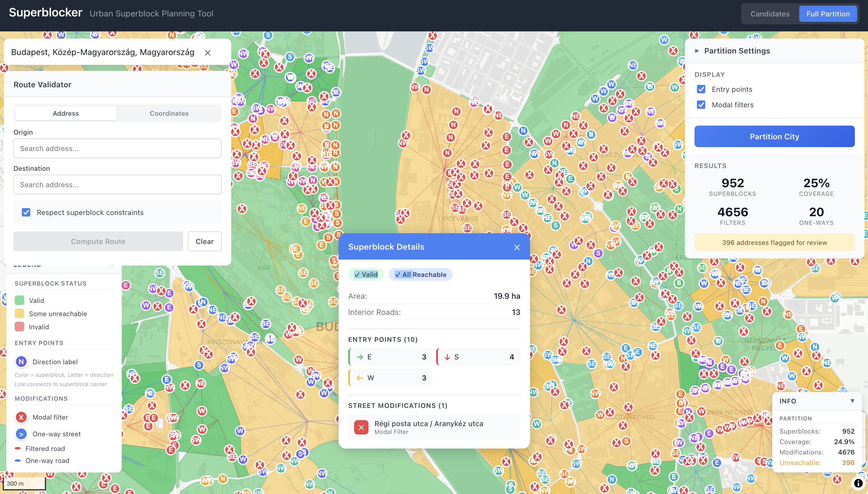Click the Modal filter legend X icon
This screenshot has height=494, width=868.
pyautogui.click(x=21, y=417)
